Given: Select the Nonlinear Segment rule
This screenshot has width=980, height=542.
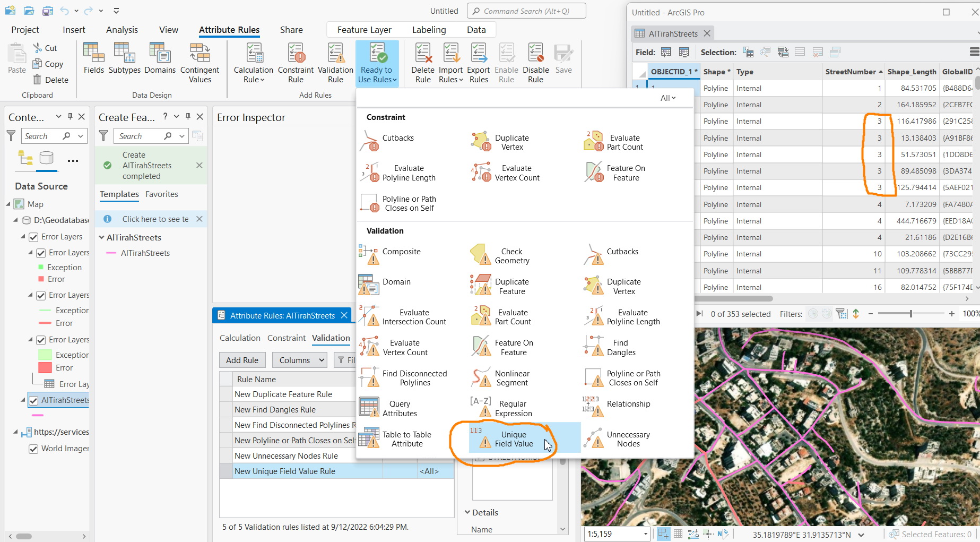Looking at the screenshot, I should (x=500, y=378).
